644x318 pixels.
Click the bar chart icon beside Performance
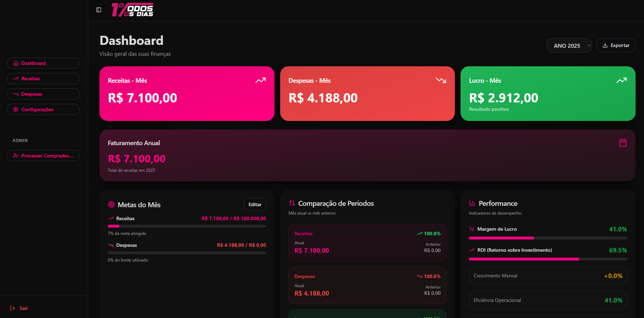pos(472,203)
